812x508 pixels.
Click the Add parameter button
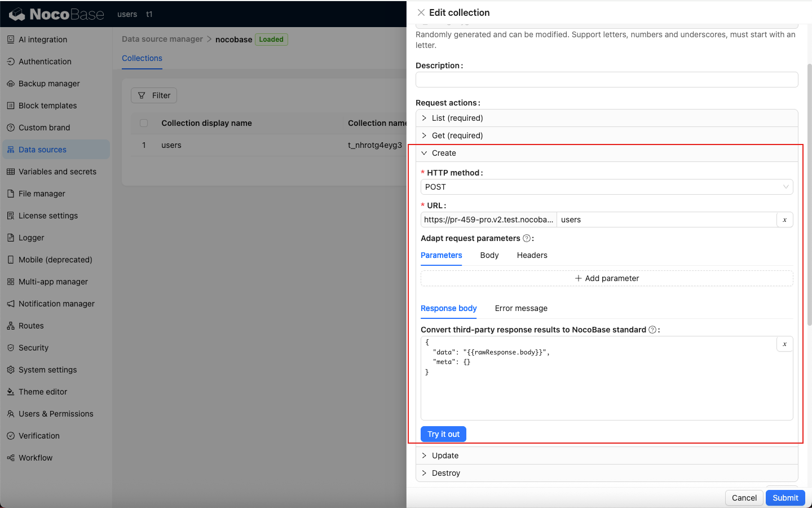pos(607,278)
